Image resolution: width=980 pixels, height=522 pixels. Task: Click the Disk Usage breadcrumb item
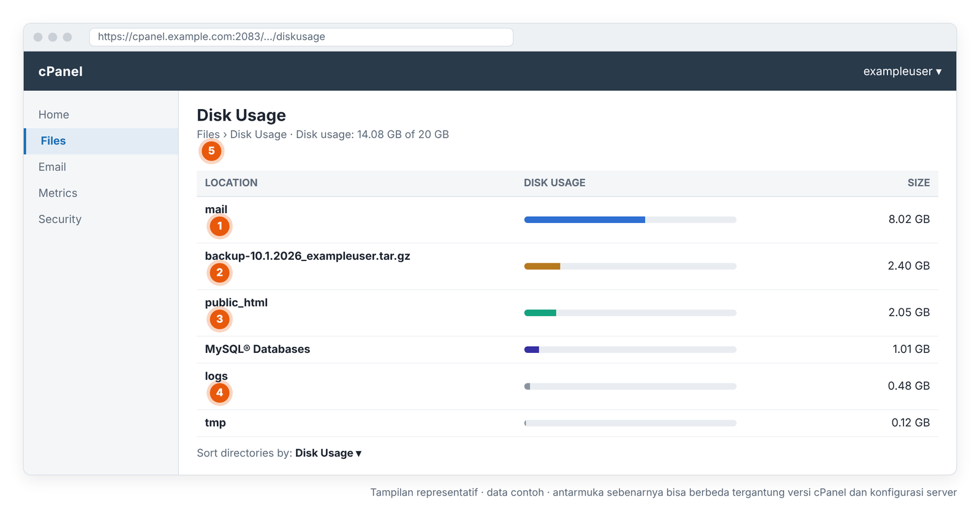tap(258, 134)
